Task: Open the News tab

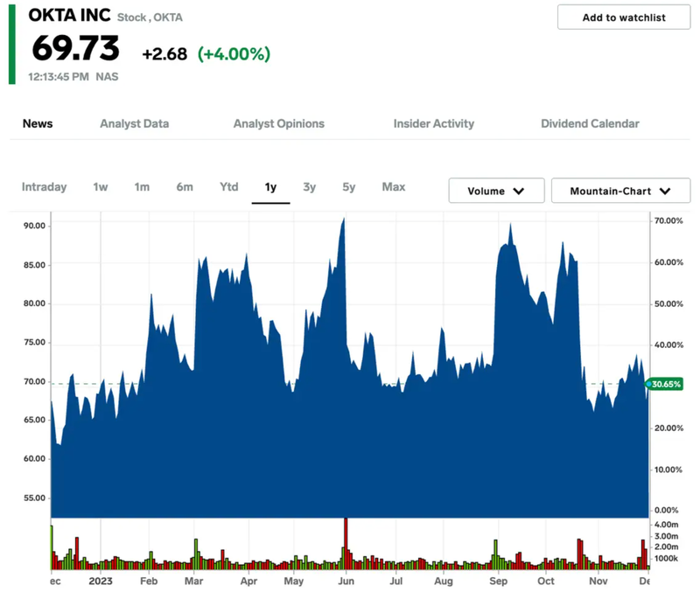Action: pos(38,123)
